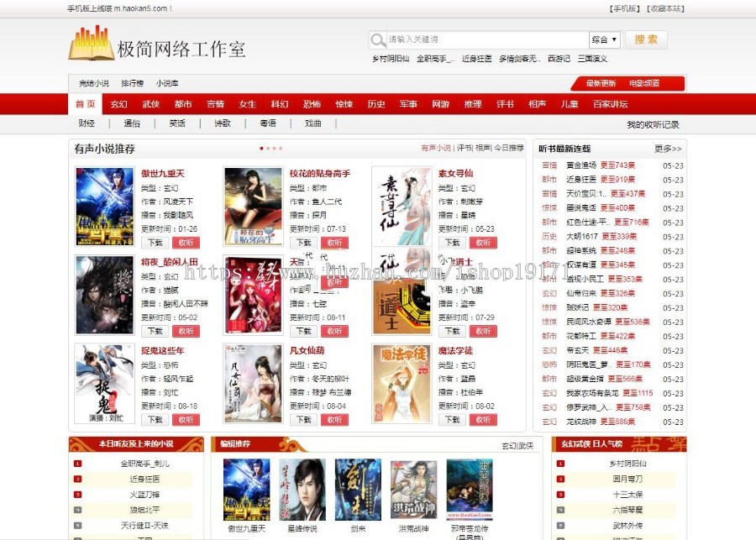The height and width of the screenshot is (540, 756).
Task: Open the 电影频道 button in the red bar
Action: 647,83
